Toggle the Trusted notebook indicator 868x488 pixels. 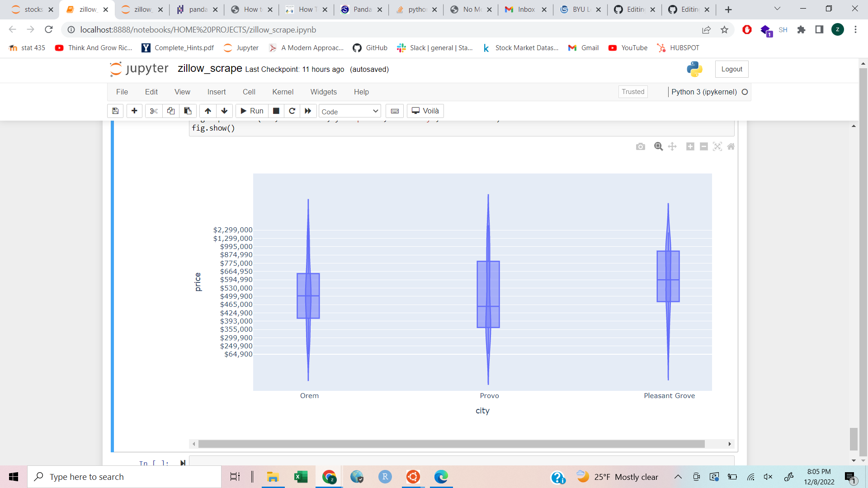(x=632, y=92)
